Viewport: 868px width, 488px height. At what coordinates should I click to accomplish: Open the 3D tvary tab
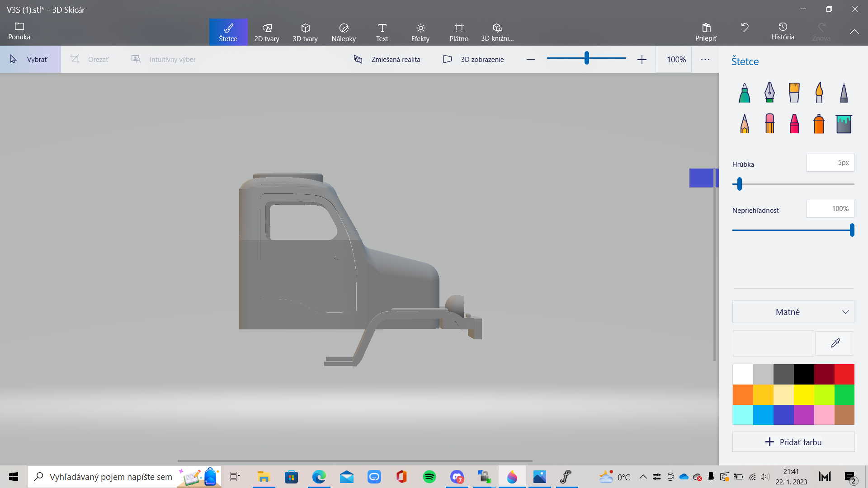tap(305, 32)
